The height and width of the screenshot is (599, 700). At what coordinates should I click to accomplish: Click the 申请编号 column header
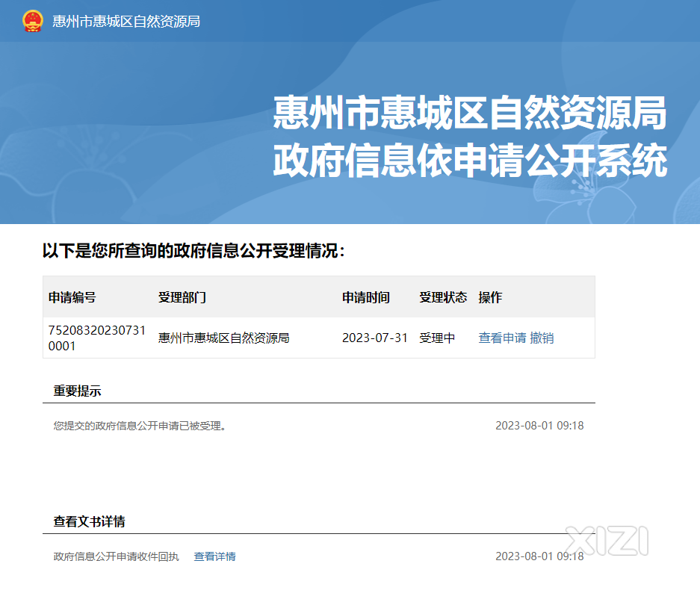pyautogui.click(x=72, y=297)
